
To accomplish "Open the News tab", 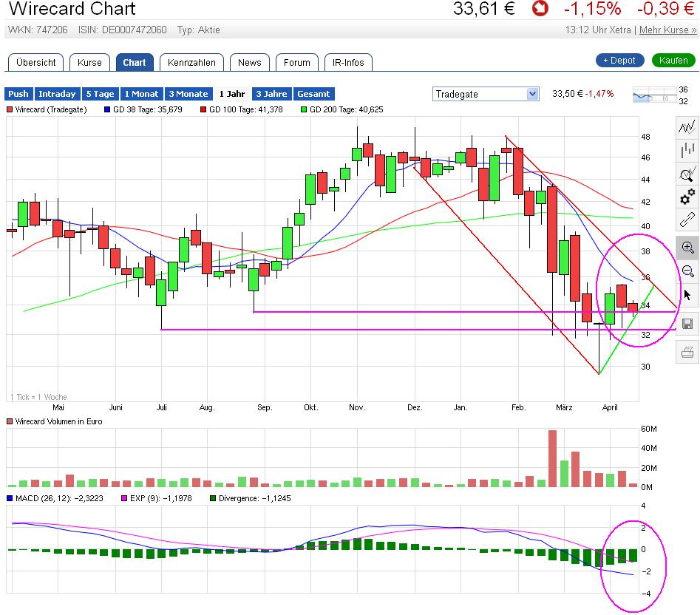I will point(250,63).
